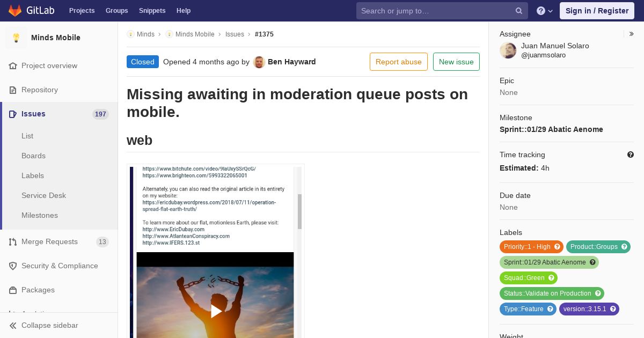
Task: Open the issue List view
Action: coord(27,136)
